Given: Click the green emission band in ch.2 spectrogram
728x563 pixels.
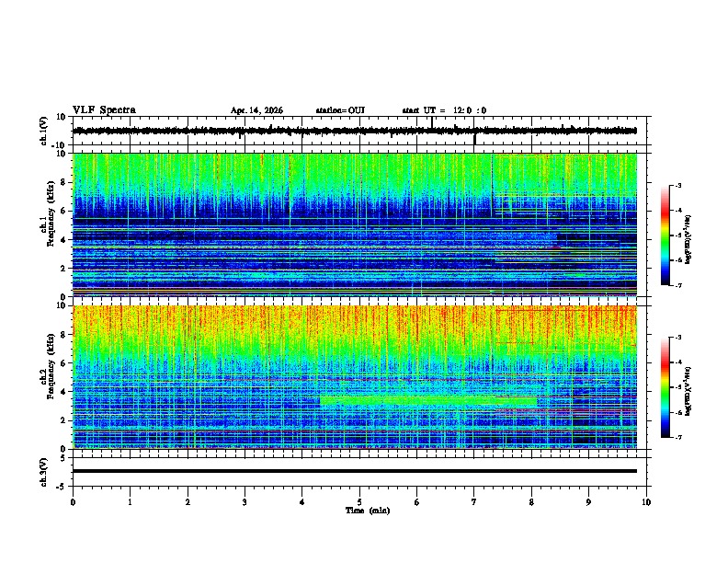Looking at the screenshot, I should click(428, 401).
